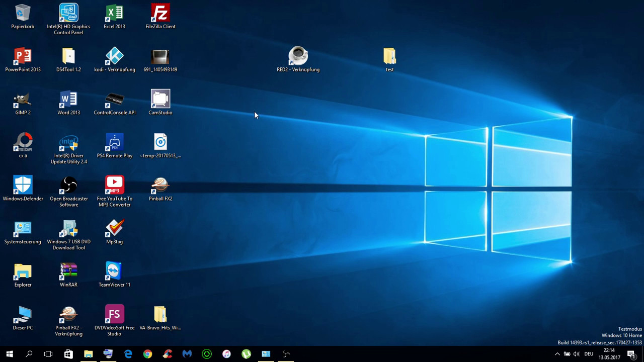Viewport: 644px width, 362px height.
Task: Open the Store from the taskbar
Action: 68,354
